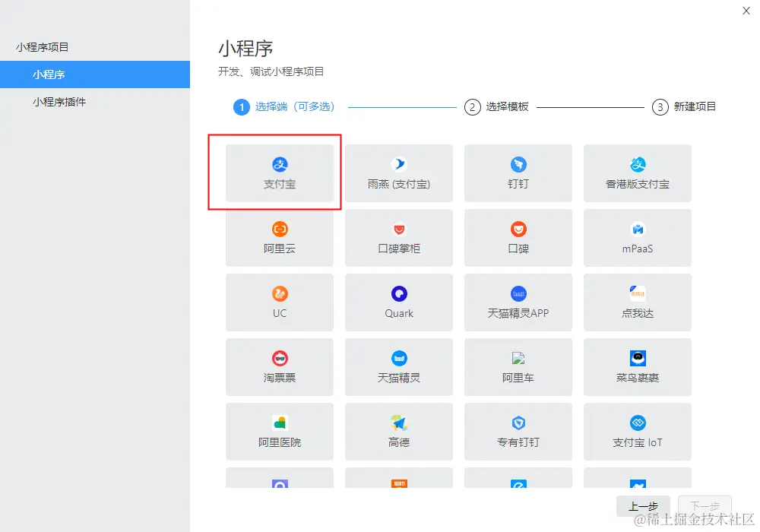Select the 香港版支付宝 icon
This screenshot has height=532, width=760.
pyautogui.click(x=638, y=165)
